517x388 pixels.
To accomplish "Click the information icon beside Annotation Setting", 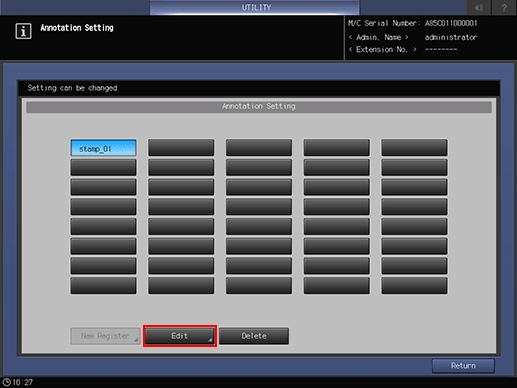I will (x=23, y=31).
